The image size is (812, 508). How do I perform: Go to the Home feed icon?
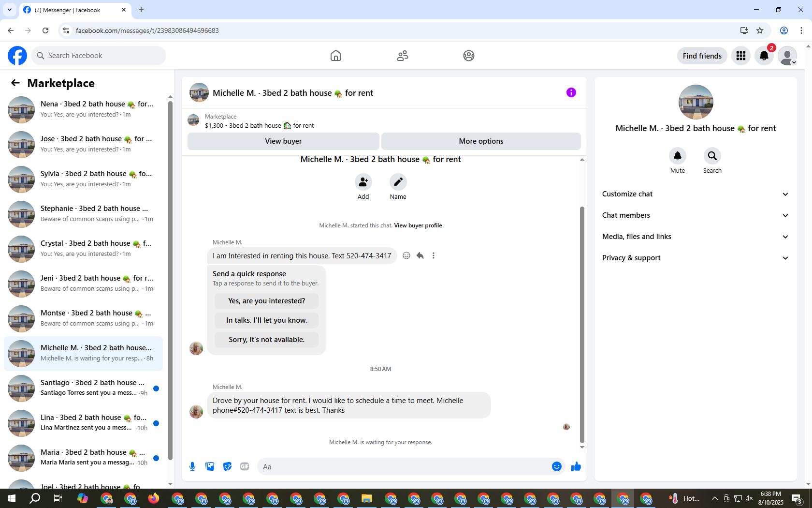pos(336,56)
